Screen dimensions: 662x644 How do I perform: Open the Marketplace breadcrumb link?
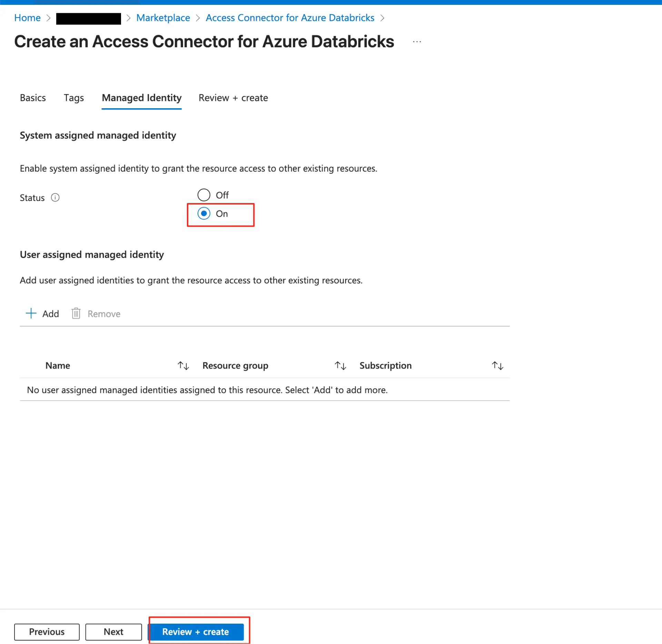point(163,18)
